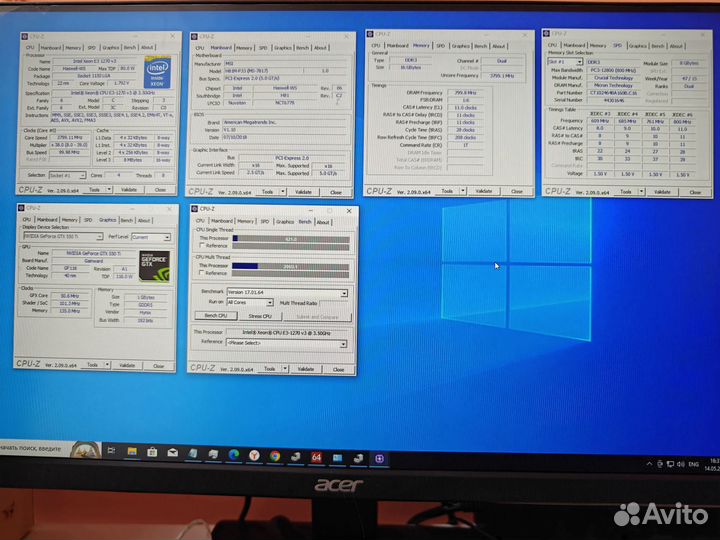Viewport: 720px width, 540px height.
Task: Select the Memory tab in the Graphics window
Action: coord(70,220)
